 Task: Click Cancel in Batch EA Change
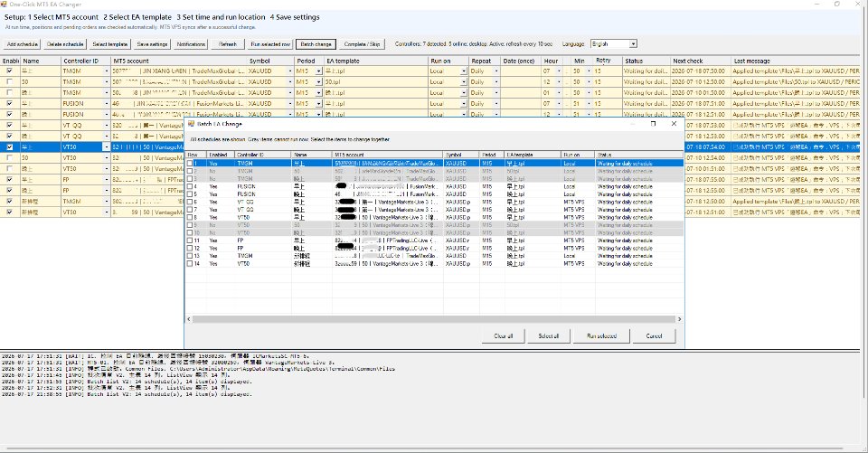click(654, 336)
